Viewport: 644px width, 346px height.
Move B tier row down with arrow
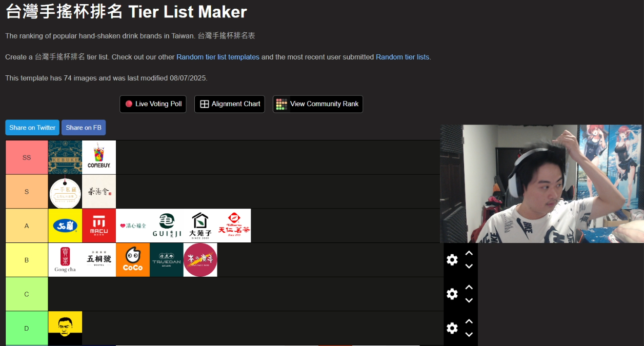pyautogui.click(x=469, y=266)
